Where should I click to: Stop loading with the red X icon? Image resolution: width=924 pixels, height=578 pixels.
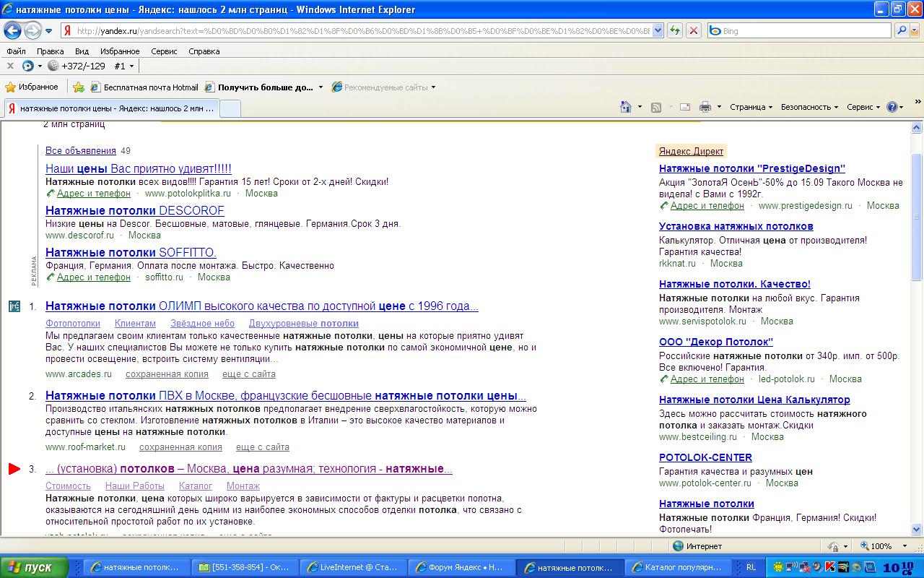[x=693, y=31]
